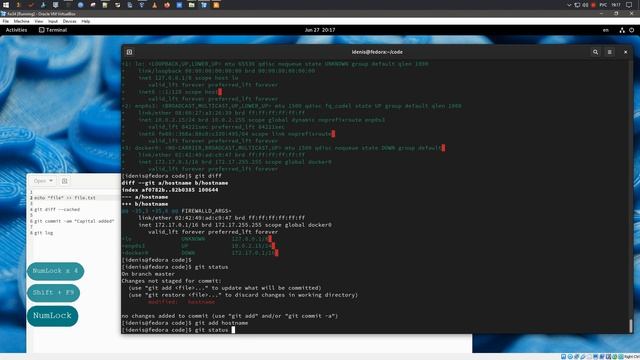Screen dimensions: 640x360
Task: Click the orange icon in Windows taskbar
Action: pyautogui.click(x=216, y=5)
